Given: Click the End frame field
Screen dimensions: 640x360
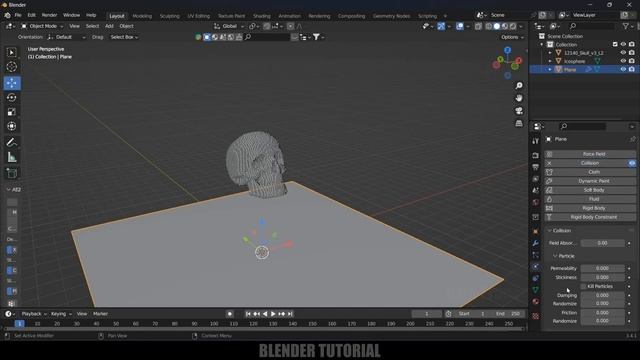Looking at the screenshot, I should coord(509,314).
